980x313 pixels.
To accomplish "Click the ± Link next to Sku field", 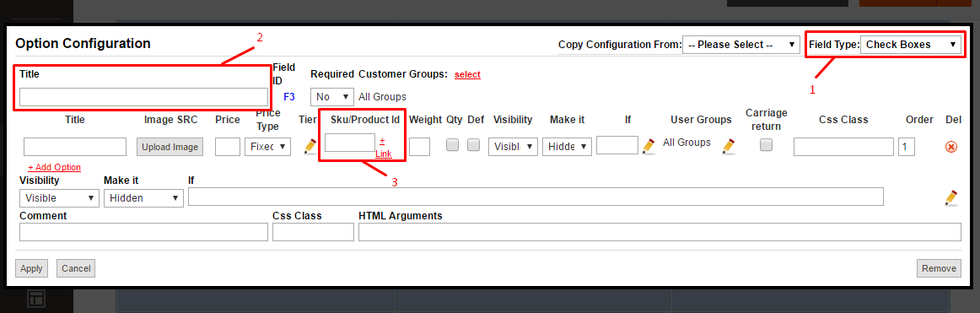I will [x=384, y=148].
